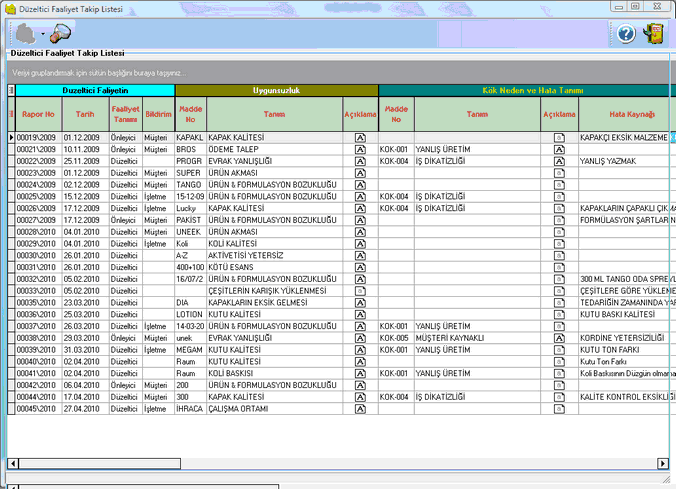Select date cell 25.11.2009

pyautogui.click(x=85, y=161)
